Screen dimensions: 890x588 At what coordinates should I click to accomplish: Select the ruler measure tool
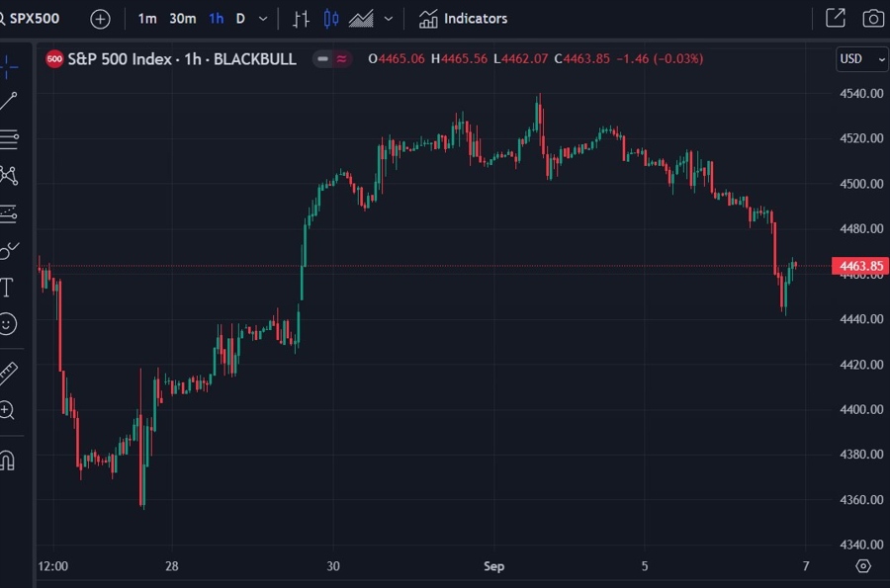click(x=8, y=374)
